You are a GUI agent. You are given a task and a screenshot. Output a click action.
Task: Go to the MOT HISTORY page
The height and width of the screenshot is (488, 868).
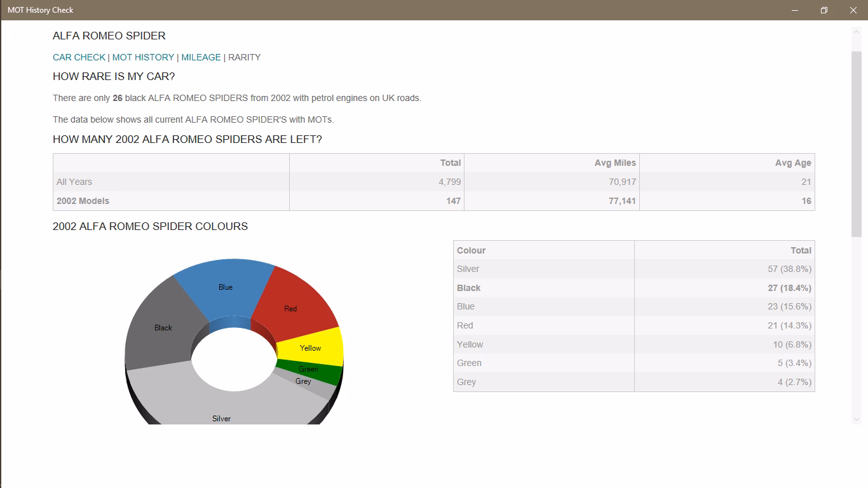point(143,57)
